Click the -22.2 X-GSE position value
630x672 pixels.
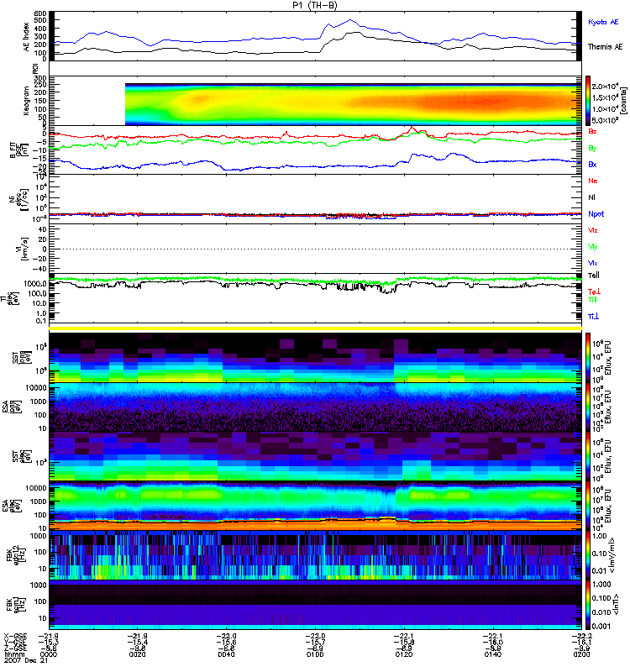[x=581, y=636]
